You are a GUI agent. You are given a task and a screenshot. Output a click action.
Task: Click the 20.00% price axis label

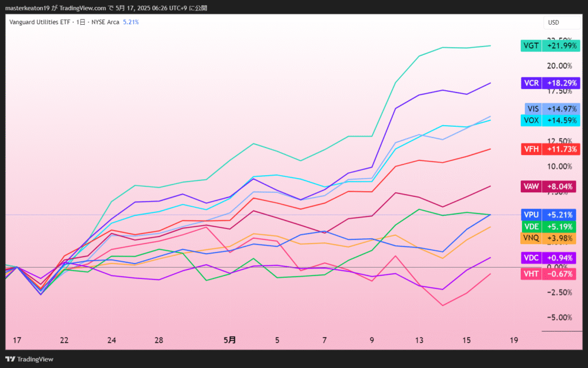click(559, 66)
